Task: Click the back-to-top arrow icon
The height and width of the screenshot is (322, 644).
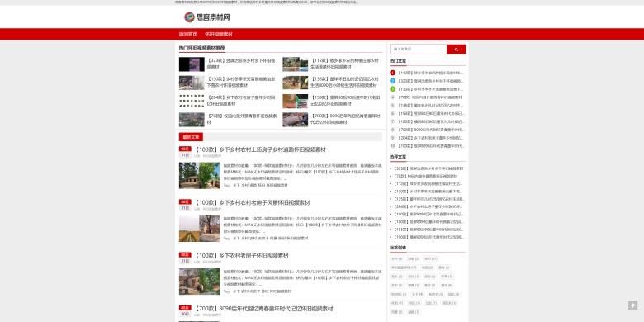Action: click(632, 305)
